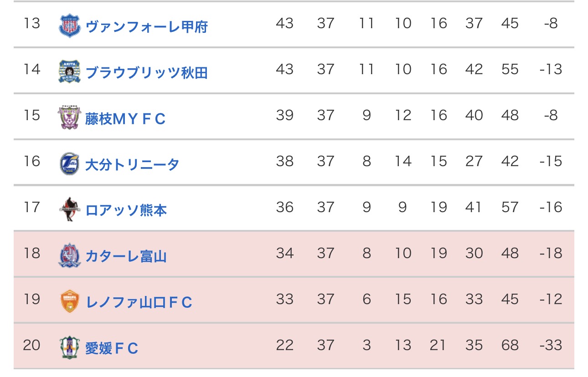Click rank number 13 in the standings
Screen dimensions: 588x377
click(x=32, y=23)
